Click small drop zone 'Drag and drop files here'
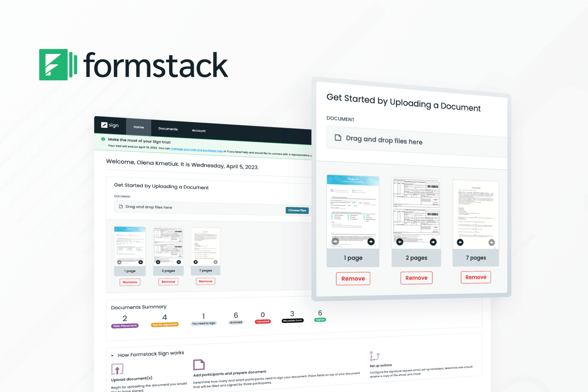 (x=212, y=208)
